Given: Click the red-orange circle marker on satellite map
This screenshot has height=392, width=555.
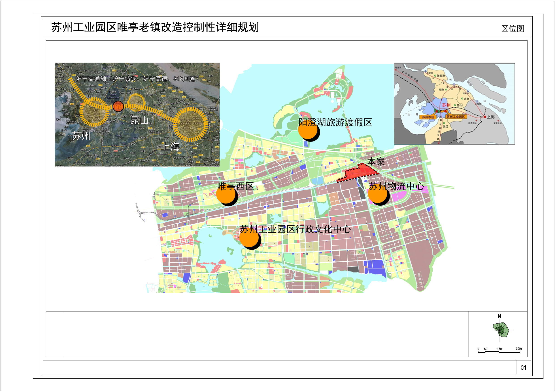Looking at the screenshot, I should 118,106.
